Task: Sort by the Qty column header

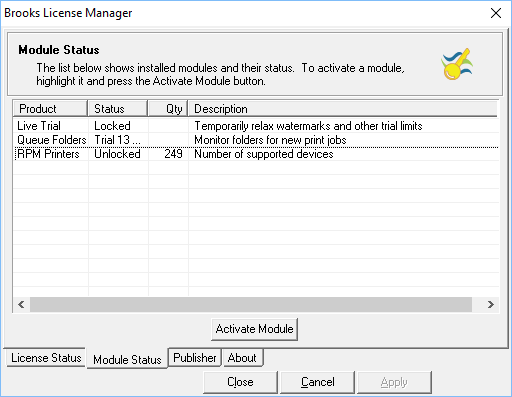Action: click(168, 109)
